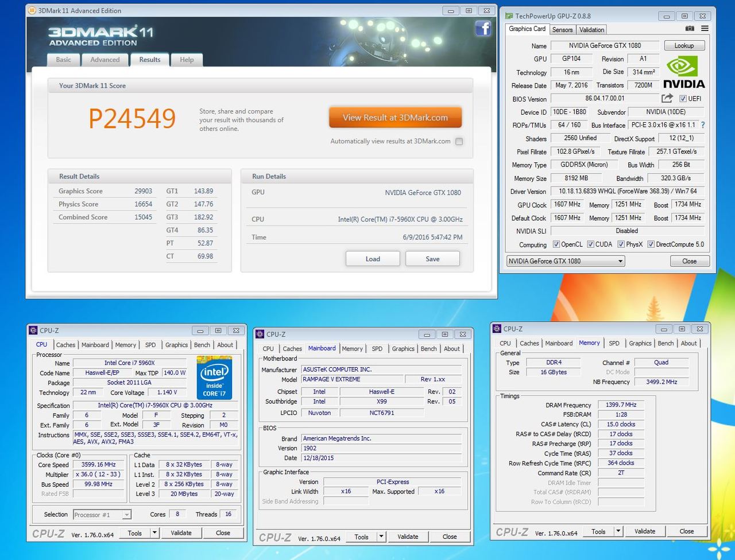The height and width of the screenshot is (560, 735).
Task: Click the title bar icon of CPU-Z motherboard window
Action: click(x=260, y=334)
